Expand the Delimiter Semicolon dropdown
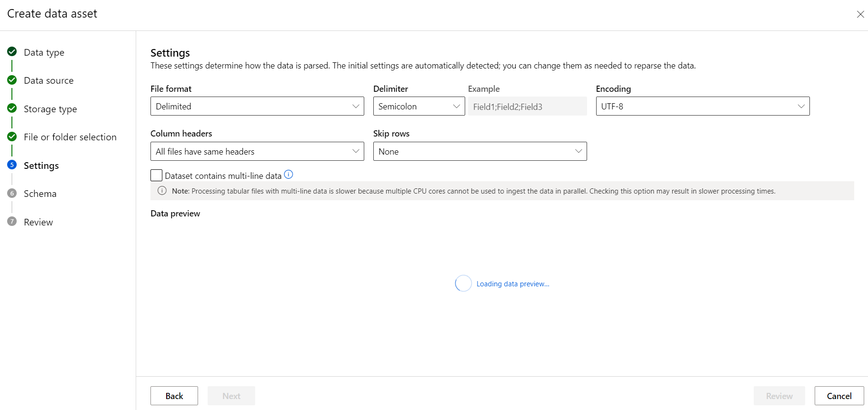The height and width of the screenshot is (410, 868). pyautogui.click(x=419, y=106)
